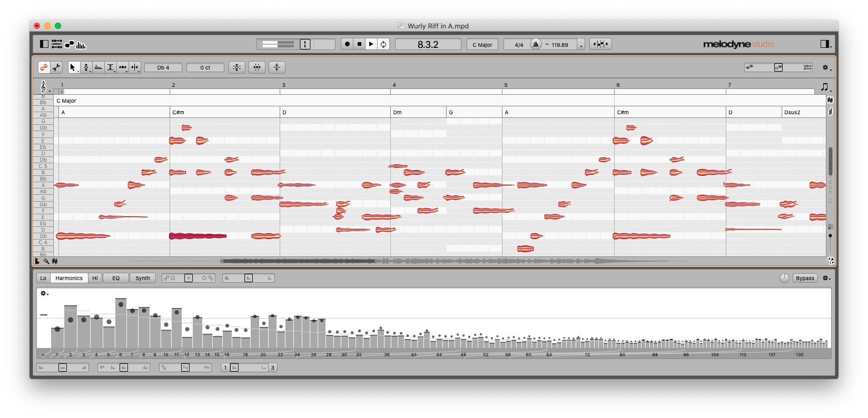Toggle the left track pane visibility
Image resolution: width=868 pixels, height=418 pixels.
click(x=44, y=44)
